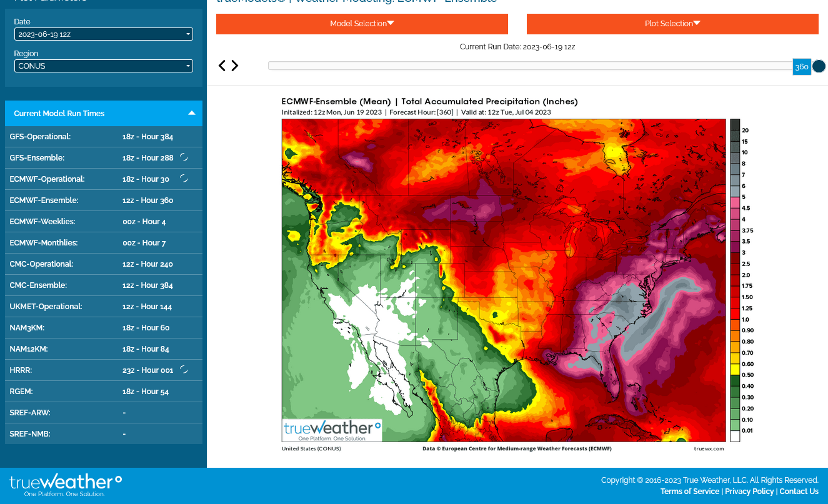Select RGEM model row

tap(104, 392)
